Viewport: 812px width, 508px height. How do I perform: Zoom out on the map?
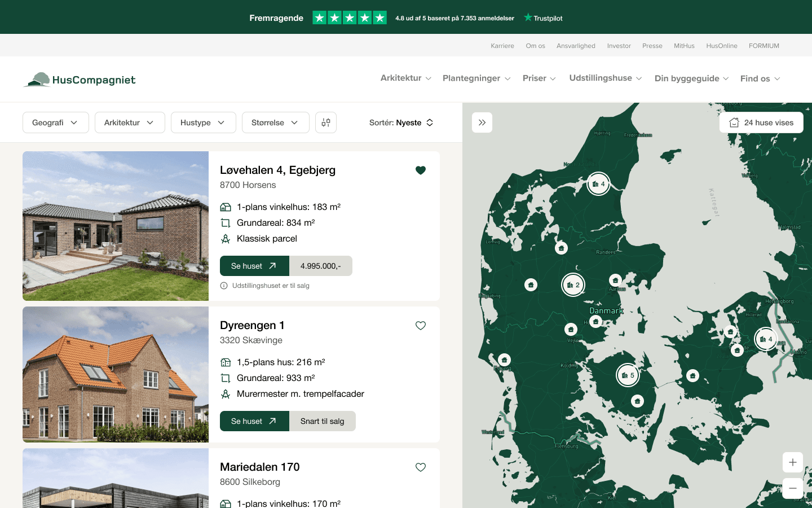792,488
